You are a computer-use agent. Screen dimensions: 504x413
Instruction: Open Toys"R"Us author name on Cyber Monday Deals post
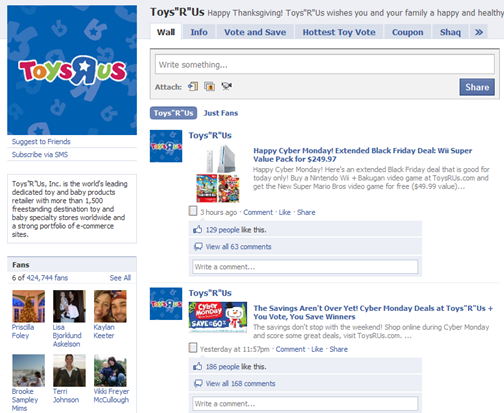point(210,293)
